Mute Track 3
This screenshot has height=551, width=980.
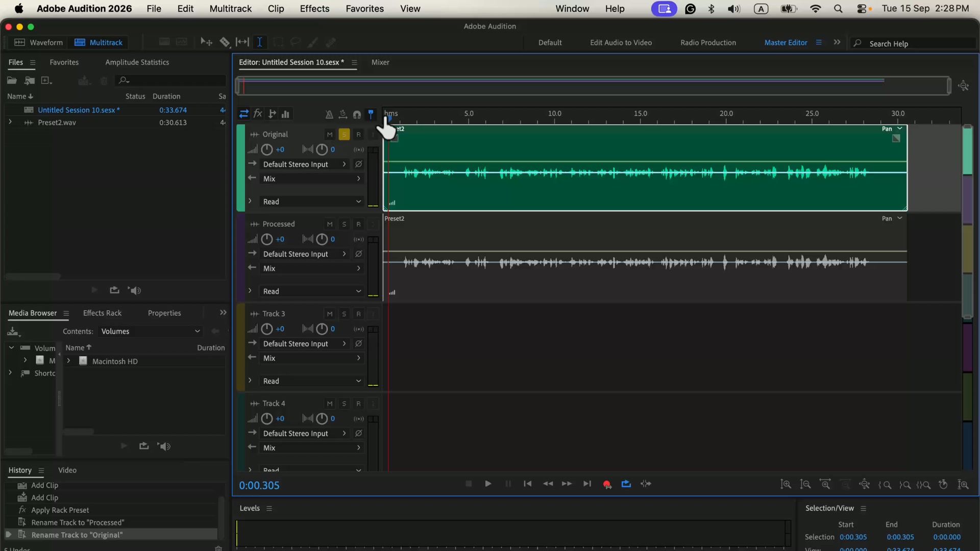330,314
